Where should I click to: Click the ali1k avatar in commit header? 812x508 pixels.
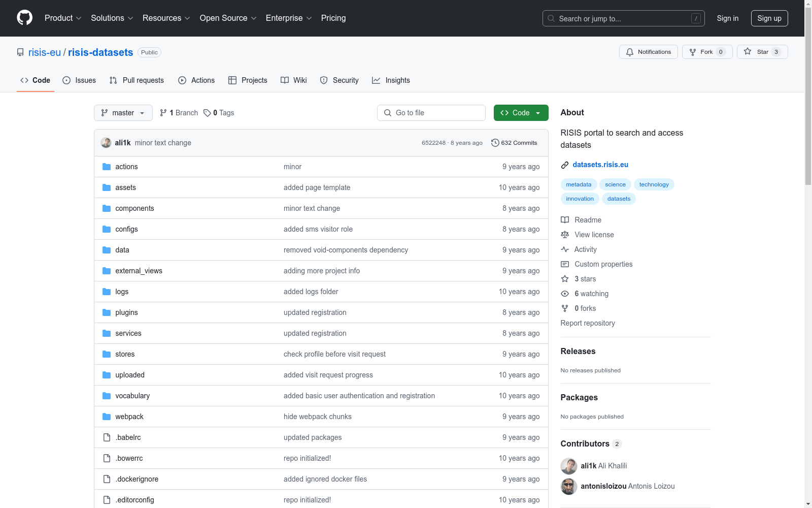[106, 143]
